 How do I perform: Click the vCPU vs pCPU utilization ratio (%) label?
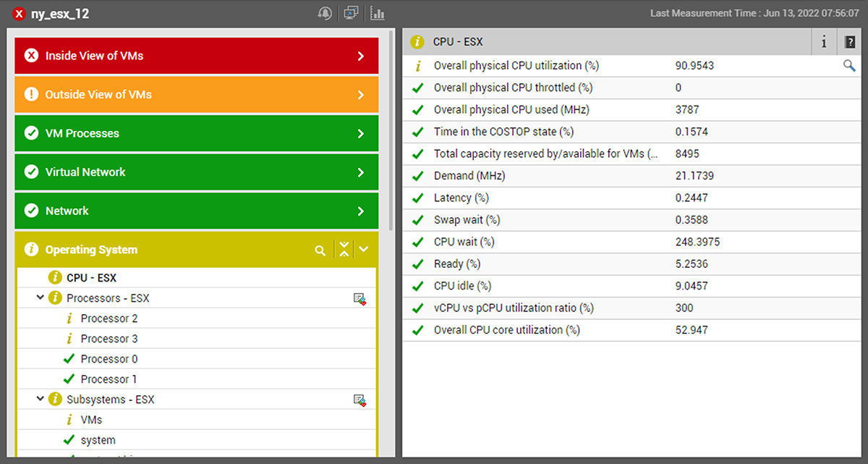(514, 308)
